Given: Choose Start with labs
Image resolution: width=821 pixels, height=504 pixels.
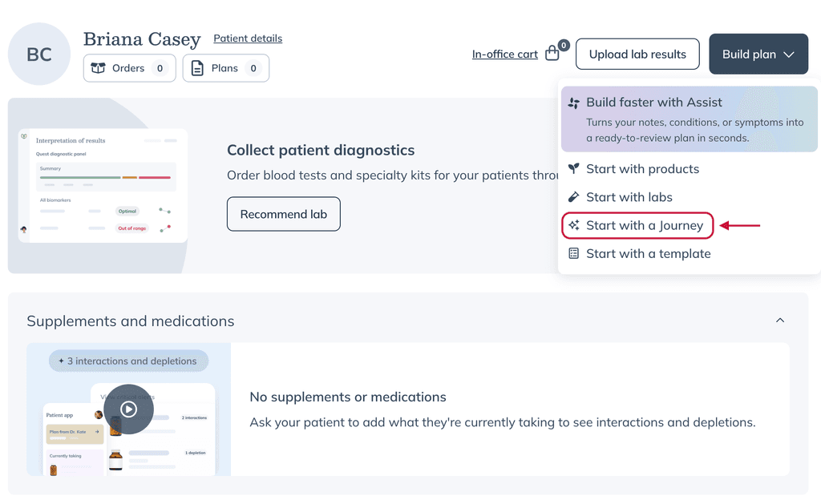Looking at the screenshot, I should [629, 197].
